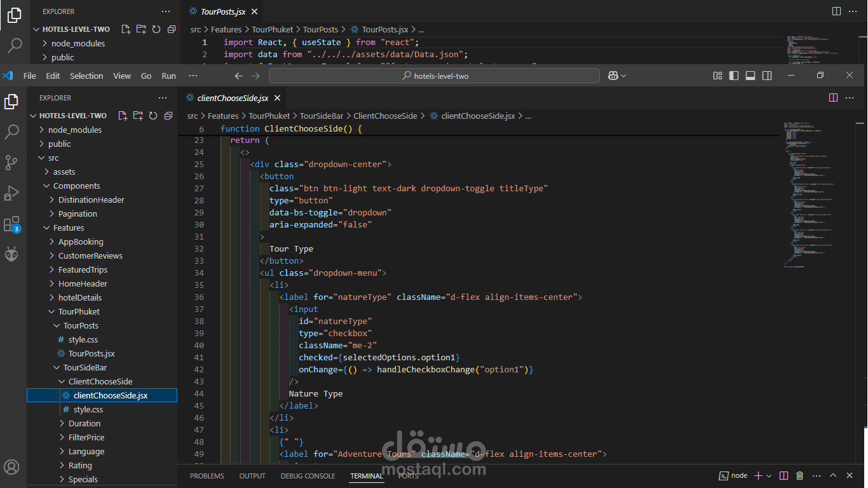Open the Search view in activity bar
The height and width of the screenshot is (488, 868).
click(11, 132)
